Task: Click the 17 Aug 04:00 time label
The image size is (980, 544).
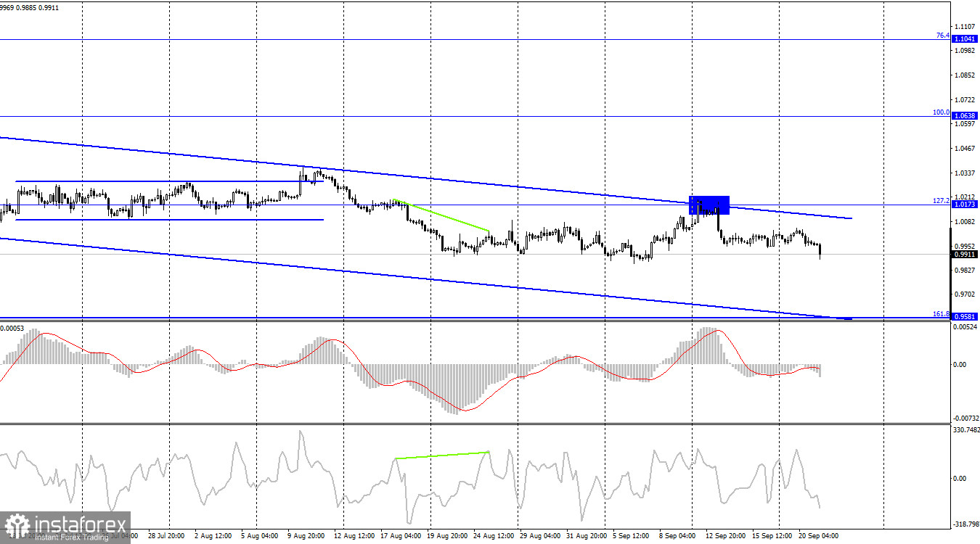Action: pyautogui.click(x=401, y=536)
